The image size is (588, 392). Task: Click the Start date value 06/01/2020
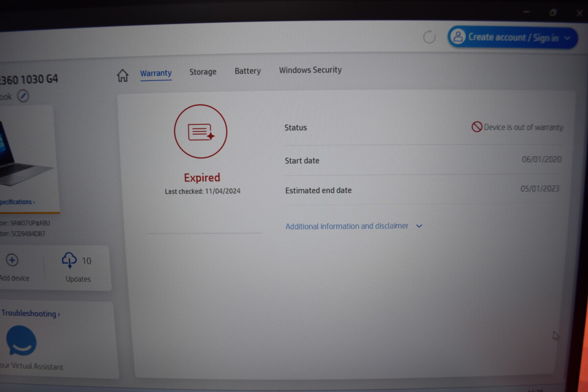pyautogui.click(x=541, y=159)
